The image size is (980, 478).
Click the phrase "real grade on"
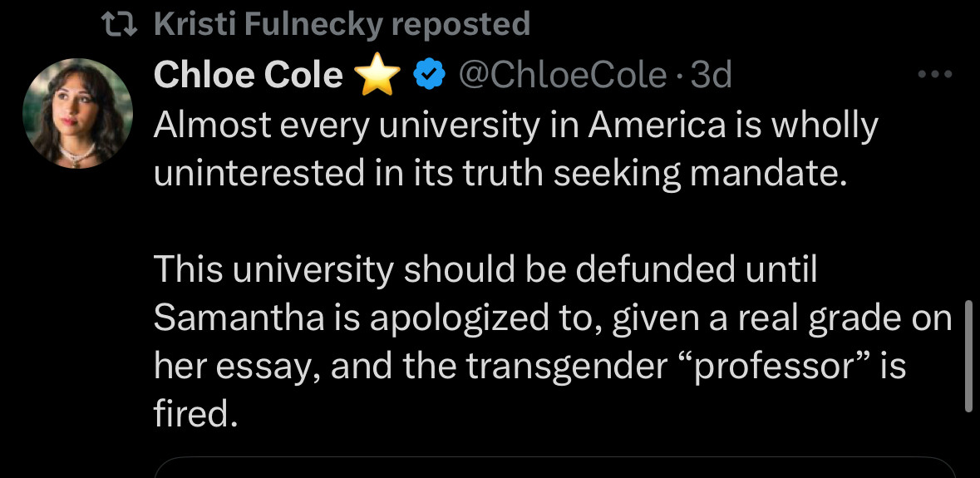coord(841,318)
